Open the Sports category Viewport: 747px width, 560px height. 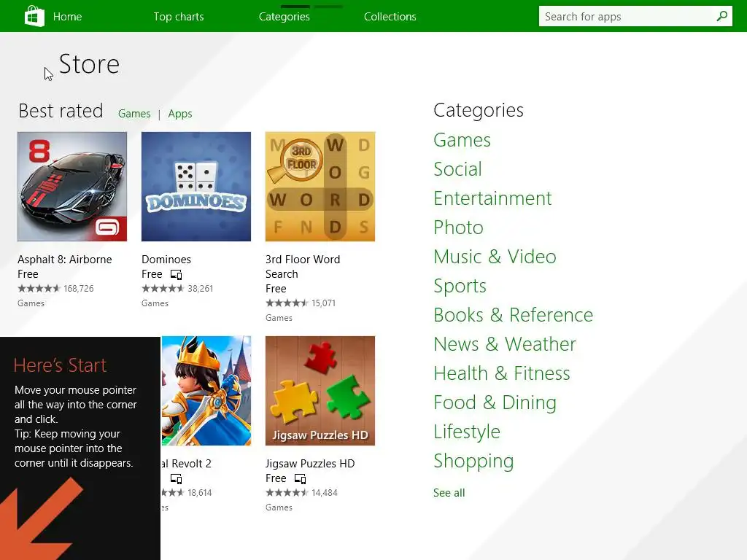(x=460, y=286)
